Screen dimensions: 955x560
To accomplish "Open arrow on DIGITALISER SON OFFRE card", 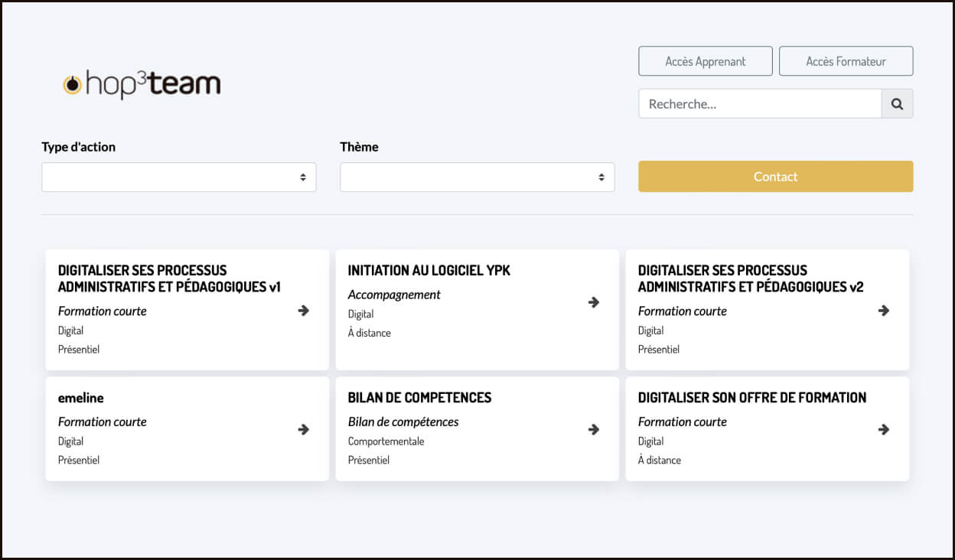I will click(883, 429).
